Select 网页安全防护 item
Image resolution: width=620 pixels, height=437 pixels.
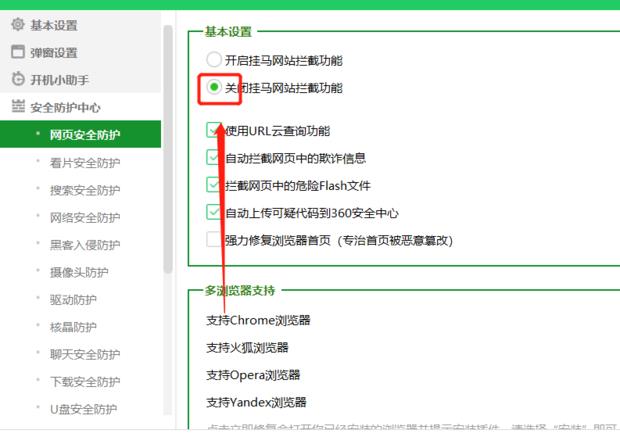point(80,134)
